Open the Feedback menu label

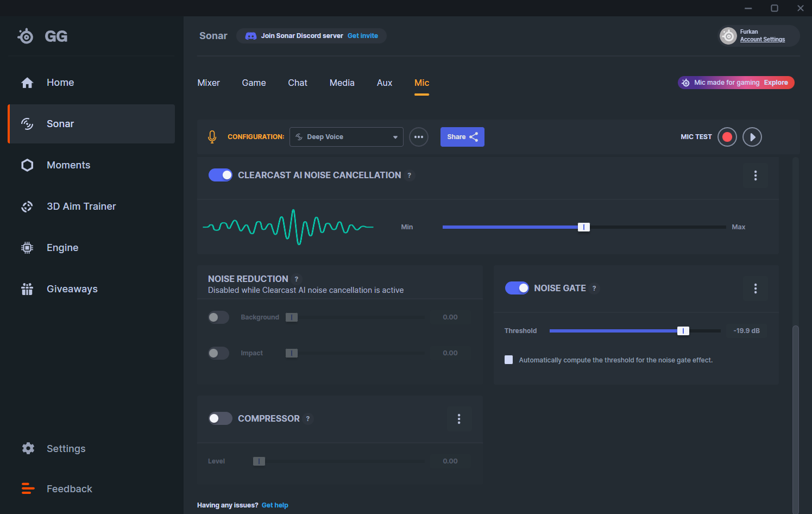[70, 489]
